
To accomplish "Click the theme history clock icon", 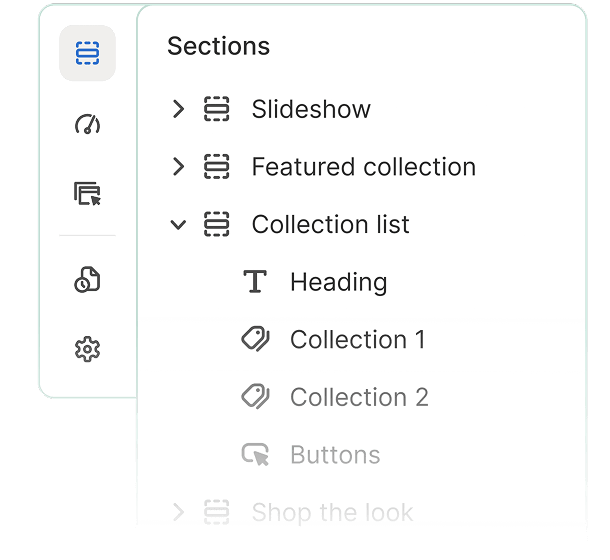I will click(87, 280).
